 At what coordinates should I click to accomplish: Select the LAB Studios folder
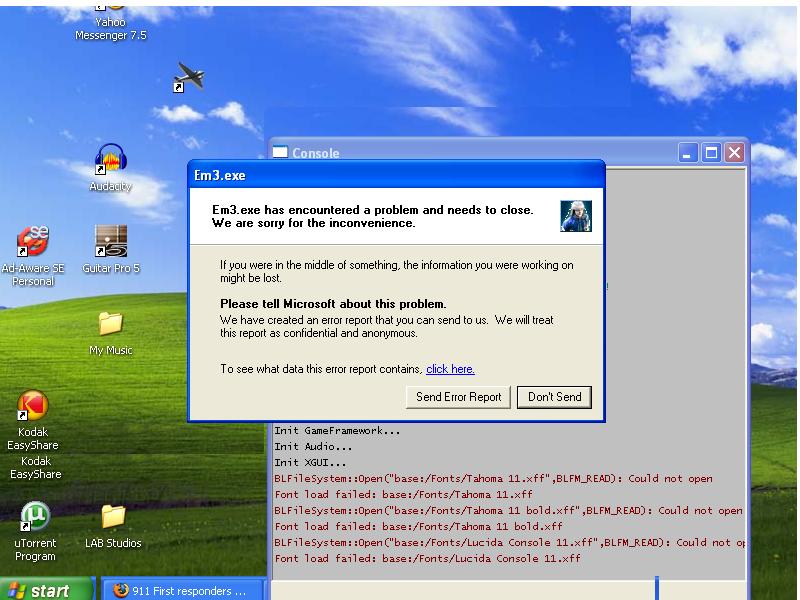click(113, 527)
